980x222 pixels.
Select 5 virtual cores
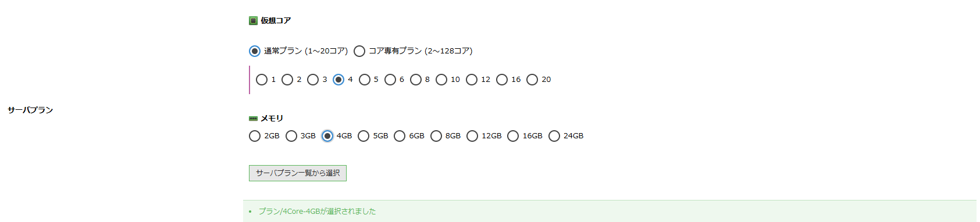click(x=365, y=80)
